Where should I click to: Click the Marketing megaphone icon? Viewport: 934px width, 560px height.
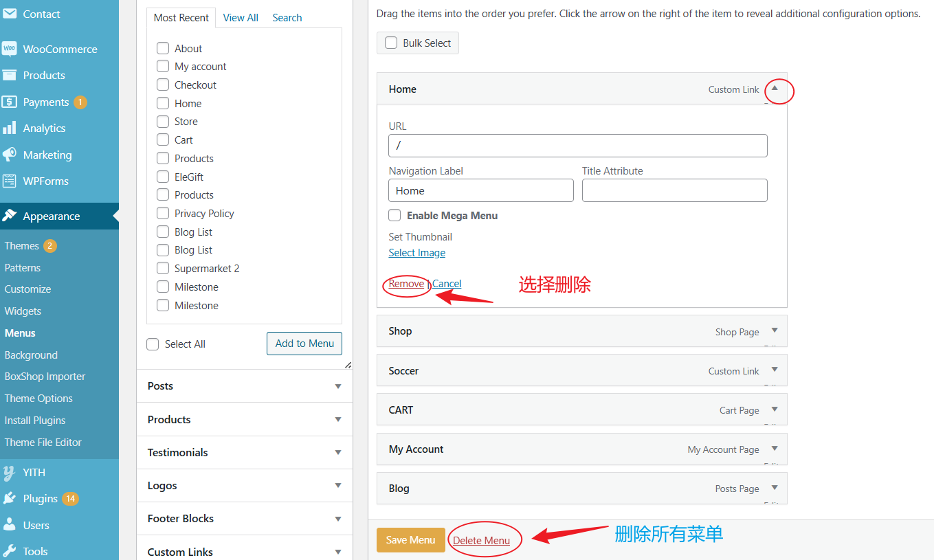tap(10, 155)
